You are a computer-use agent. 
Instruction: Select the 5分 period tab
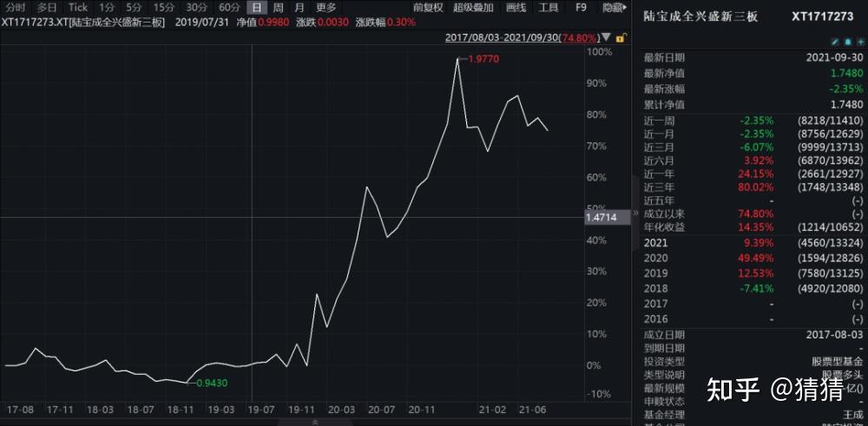tap(134, 8)
